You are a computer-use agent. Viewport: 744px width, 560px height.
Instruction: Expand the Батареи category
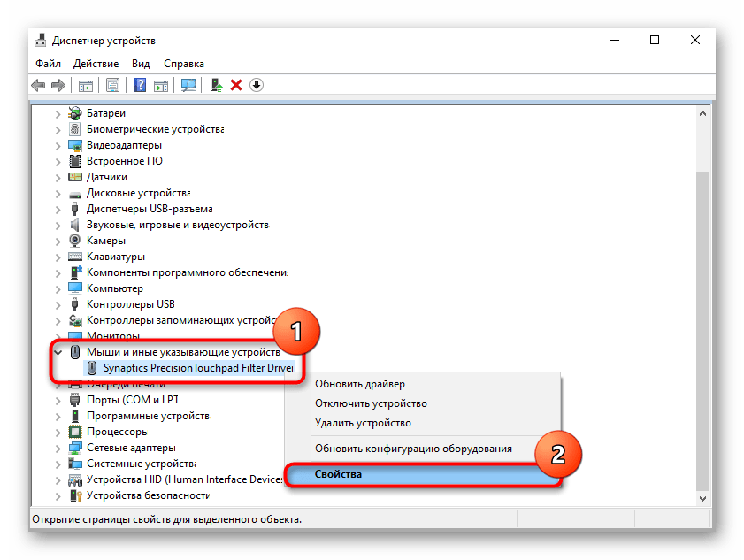point(58,113)
